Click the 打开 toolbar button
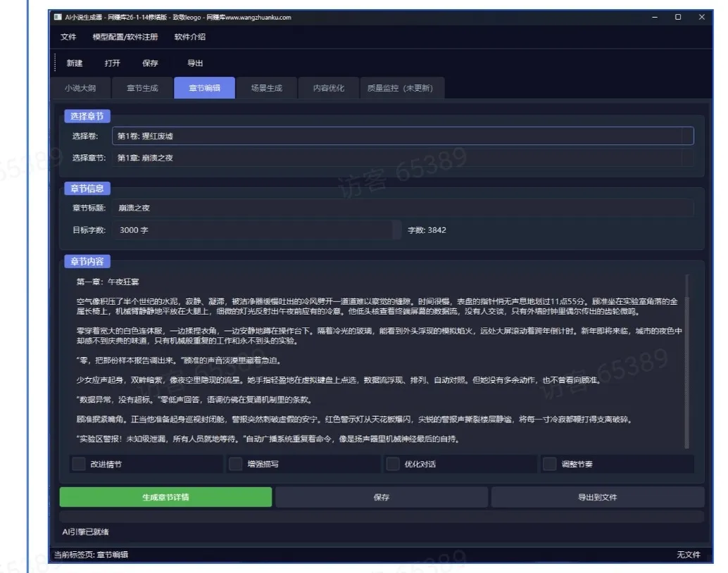 coord(113,63)
